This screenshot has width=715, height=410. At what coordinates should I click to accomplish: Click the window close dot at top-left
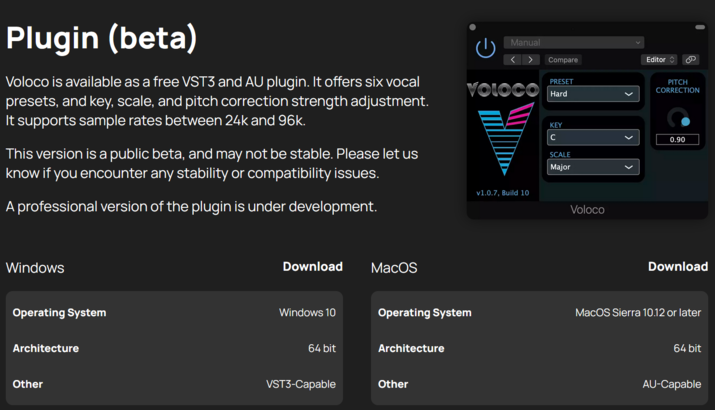pos(473,28)
